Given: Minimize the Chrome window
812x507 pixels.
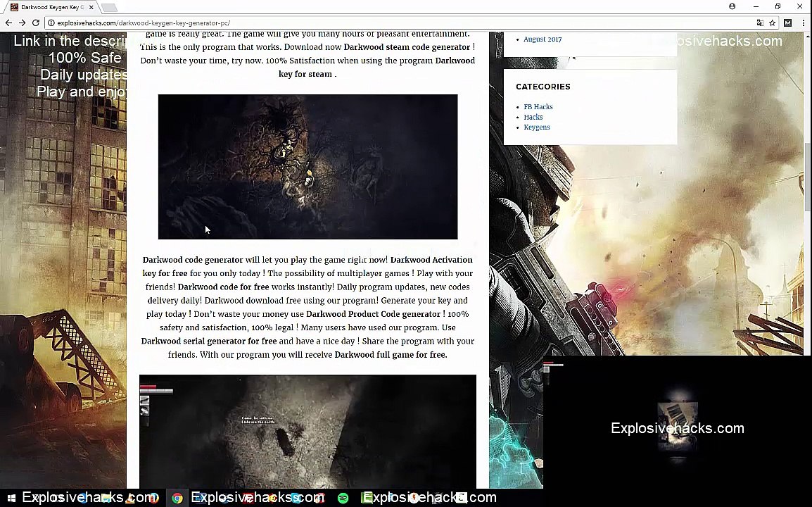Looking at the screenshot, I should (x=756, y=6).
